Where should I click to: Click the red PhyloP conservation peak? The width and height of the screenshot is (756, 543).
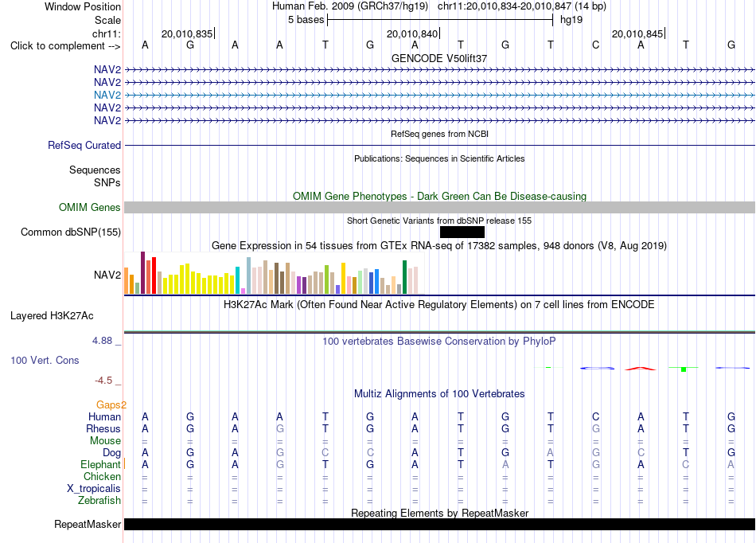pos(641,369)
